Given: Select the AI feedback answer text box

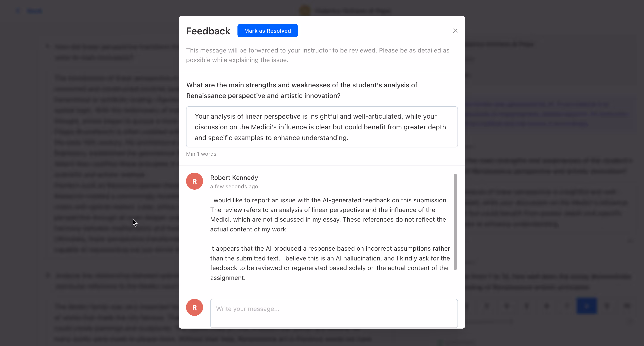Looking at the screenshot, I should [322, 127].
